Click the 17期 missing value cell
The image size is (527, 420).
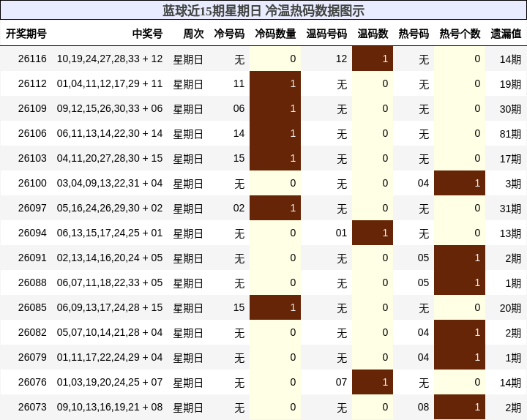click(510, 159)
